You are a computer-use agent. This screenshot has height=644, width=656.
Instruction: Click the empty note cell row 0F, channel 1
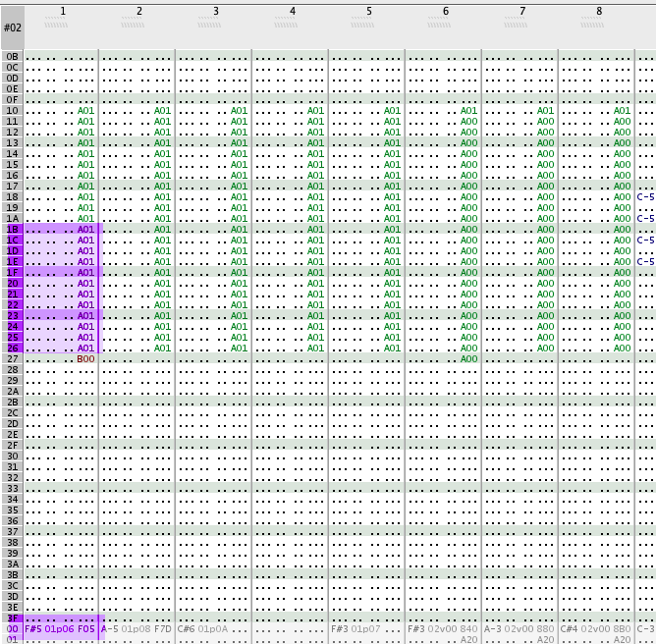tap(33, 99)
